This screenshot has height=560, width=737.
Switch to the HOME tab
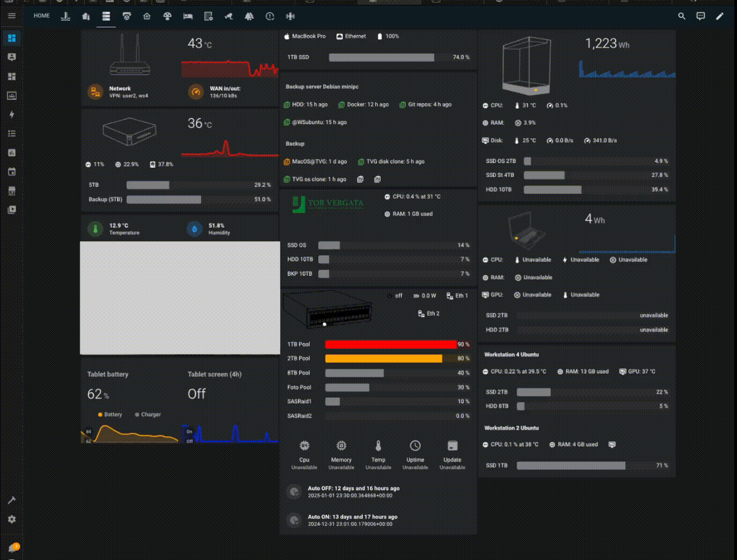coord(42,16)
